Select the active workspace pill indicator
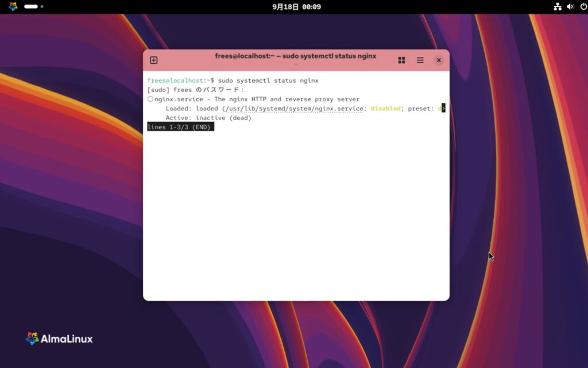This screenshot has height=368, width=588. [31, 7]
